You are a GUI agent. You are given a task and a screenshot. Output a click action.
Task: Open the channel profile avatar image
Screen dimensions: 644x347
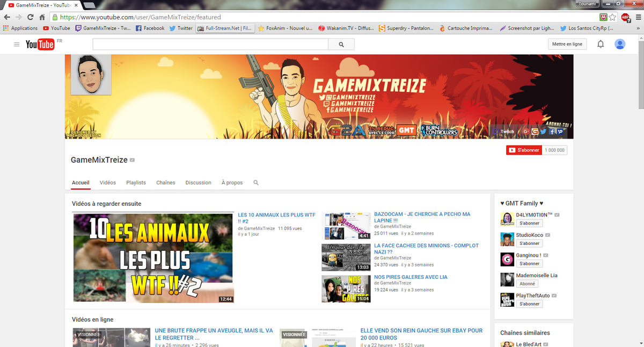[x=91, y=74]
